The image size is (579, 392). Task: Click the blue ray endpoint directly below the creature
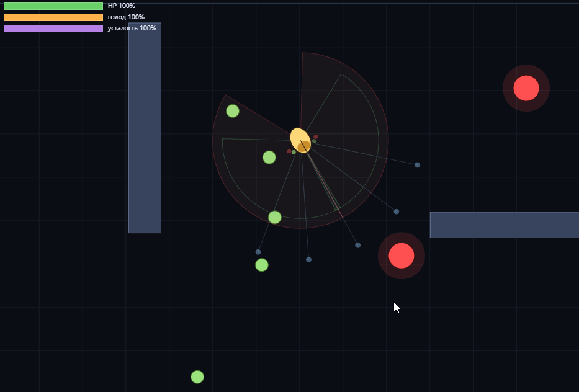pos(308,259)
